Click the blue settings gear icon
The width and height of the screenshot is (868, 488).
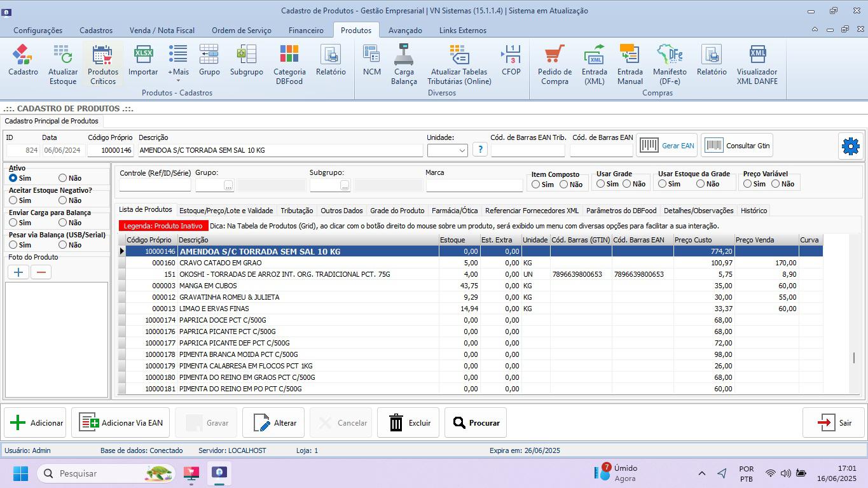click(x=850, y=146)
